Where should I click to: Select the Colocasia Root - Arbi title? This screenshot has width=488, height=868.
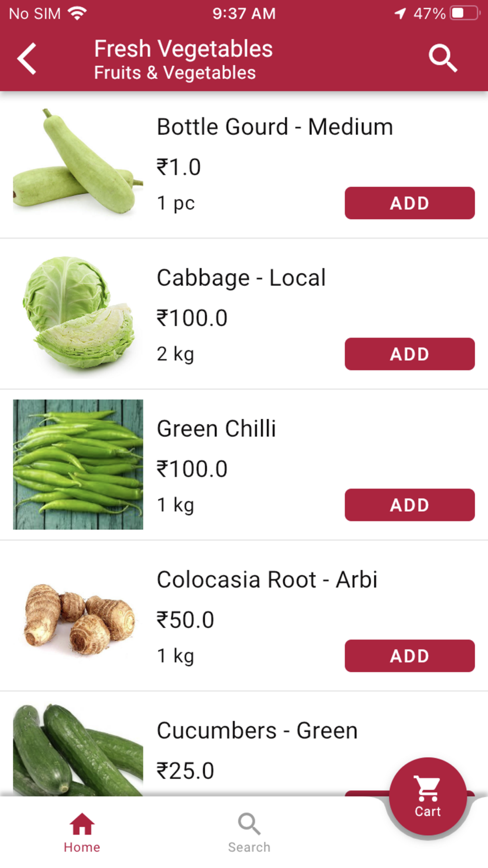pos(267,579)
